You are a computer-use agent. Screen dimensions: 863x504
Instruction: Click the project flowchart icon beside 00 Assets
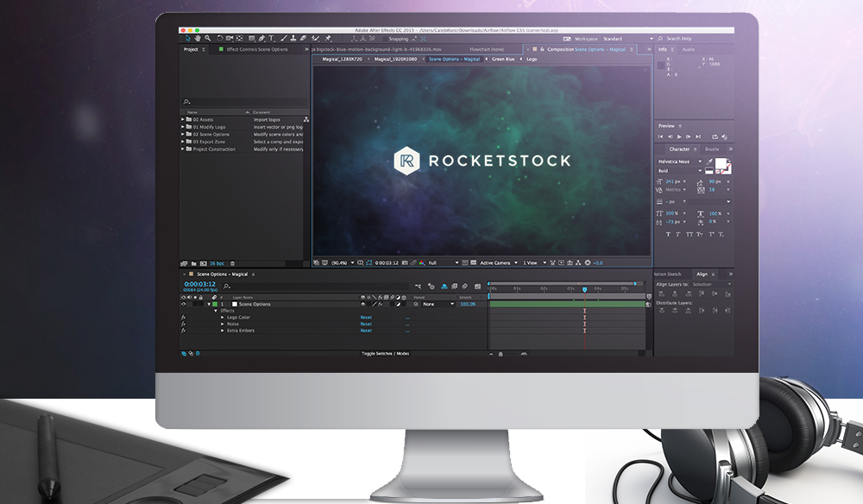coord(306,119)
